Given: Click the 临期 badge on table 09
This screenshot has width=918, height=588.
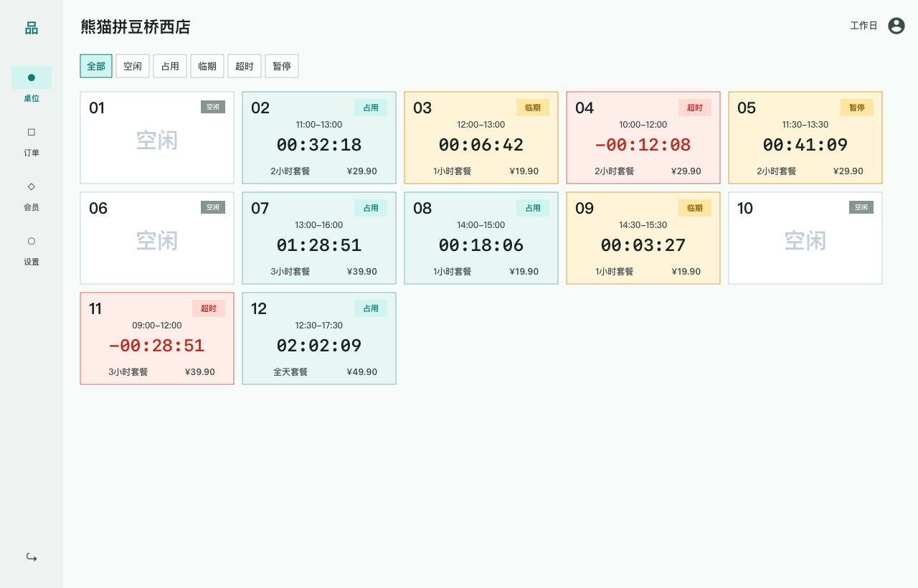Looking at the screenshot, I should click(x=695, y=208).
